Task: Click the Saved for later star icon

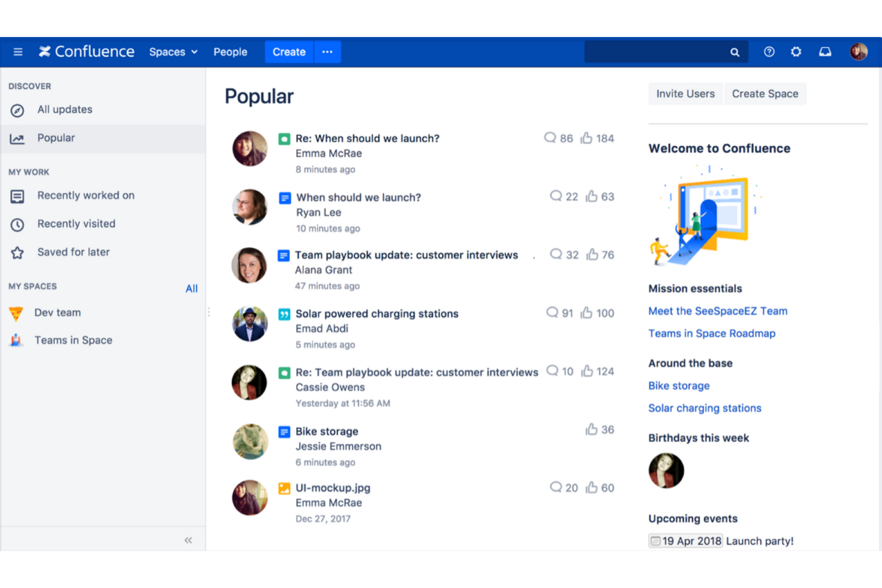Action: (x=17, y=252)
